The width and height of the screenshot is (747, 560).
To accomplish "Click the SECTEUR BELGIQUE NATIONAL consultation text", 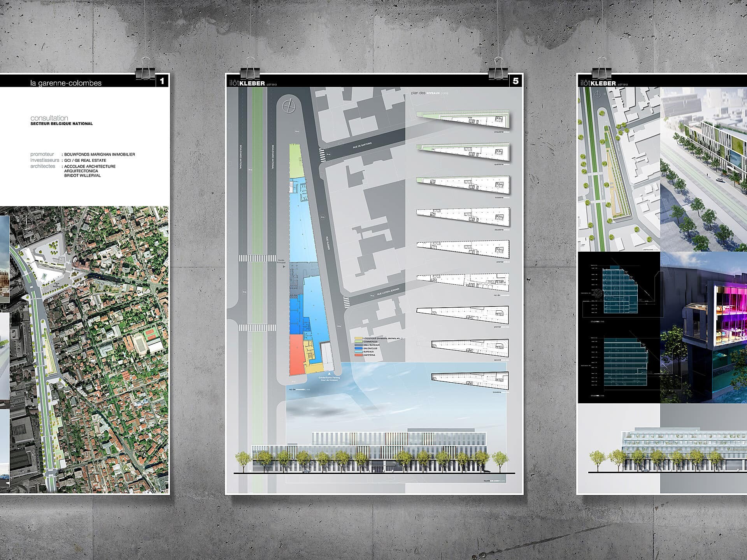I will point(61,123).
